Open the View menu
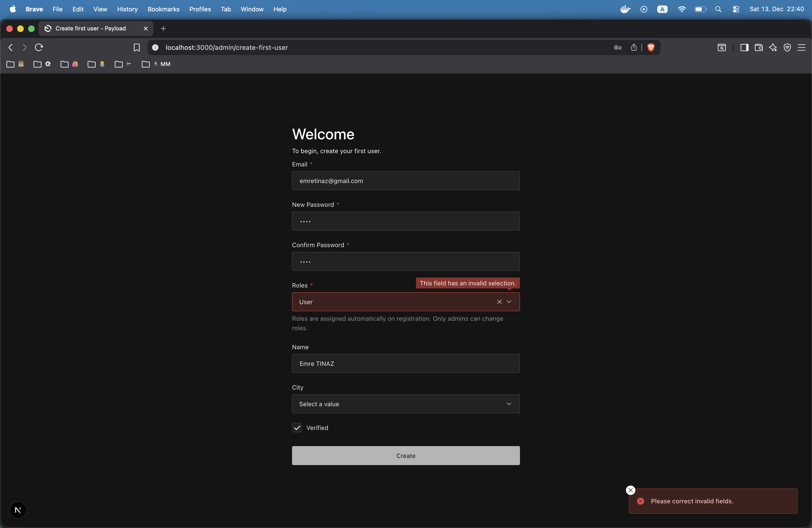Image resolution: width=812 pixels, height=528 pixels. click(100, 9)
